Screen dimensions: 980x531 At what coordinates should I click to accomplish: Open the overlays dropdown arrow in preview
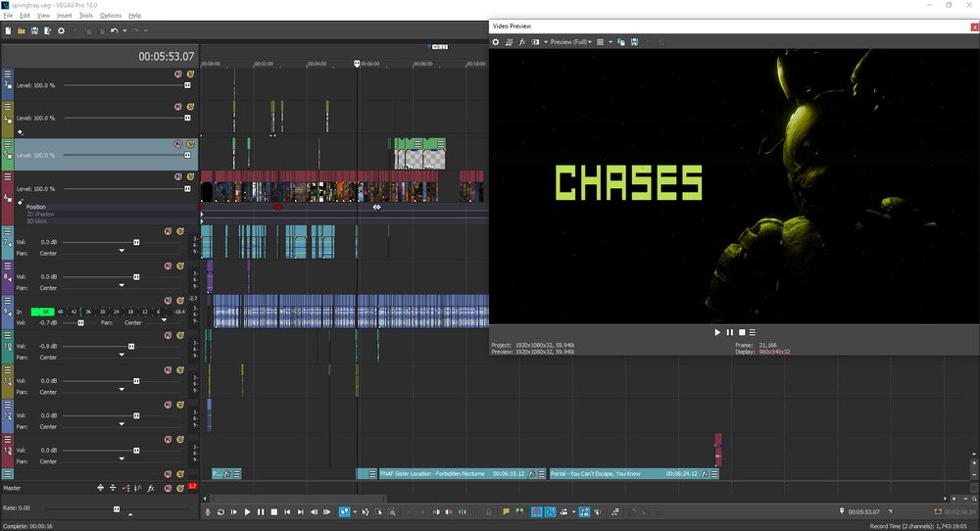610,42
